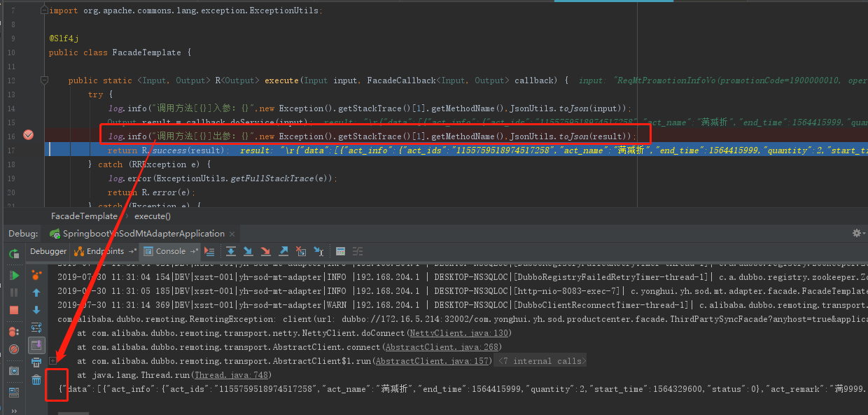Image resolution: width=868 pixels, height=415 pixels.
Task: Clear console with trash can icon
Action: click(36, 379)
